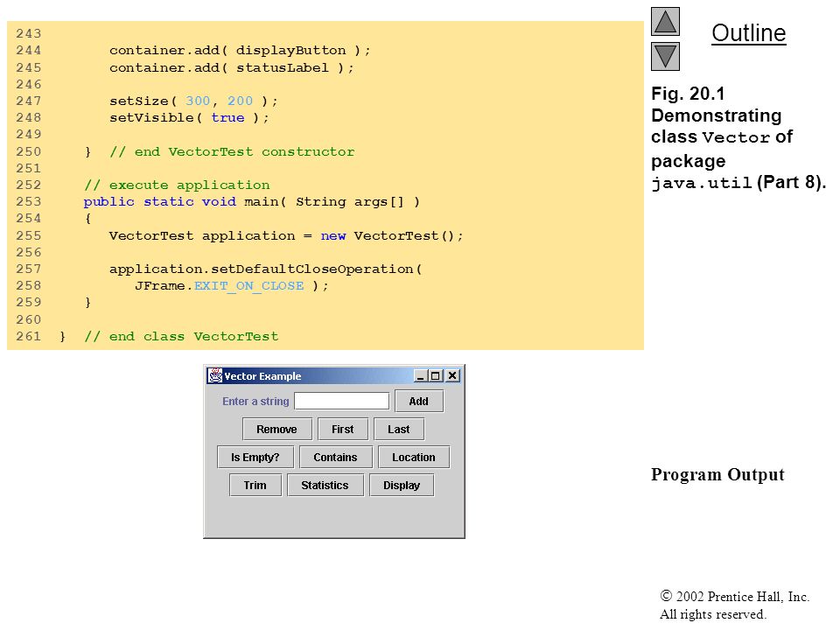The image size is (840, 630).
Task: Click 'container.add( displayButton );' line
Action: click(x=240, y=51)
